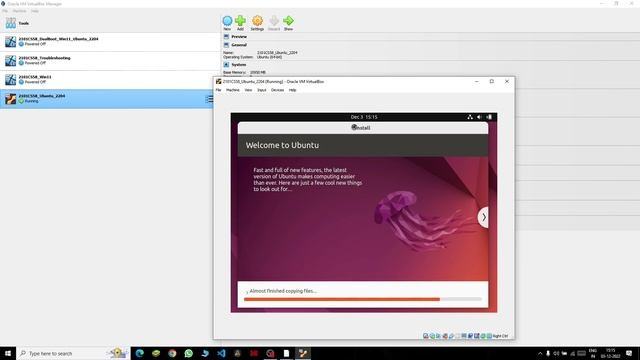
Task: Click the Type here to search box
Action: click(73, 353)
